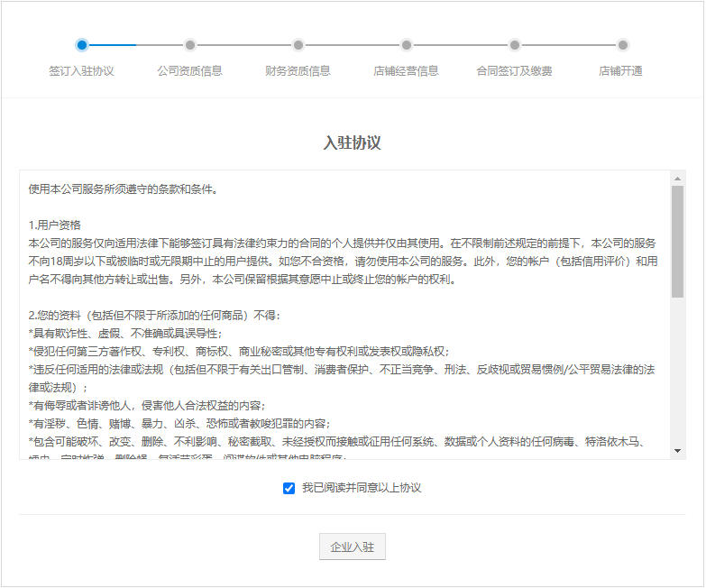Uncheck the agreement checkbox
This screenshot has height=588, width=706.
pos(289,489)
